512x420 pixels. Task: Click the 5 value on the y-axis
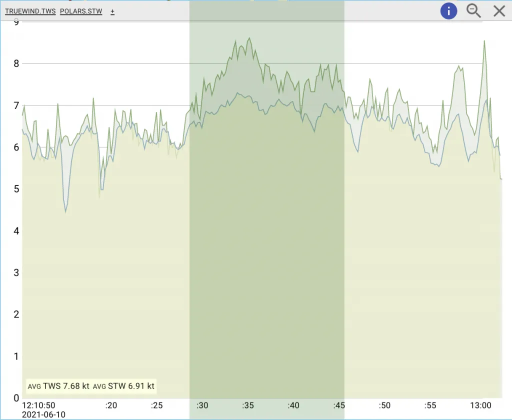tap(16, 189)
